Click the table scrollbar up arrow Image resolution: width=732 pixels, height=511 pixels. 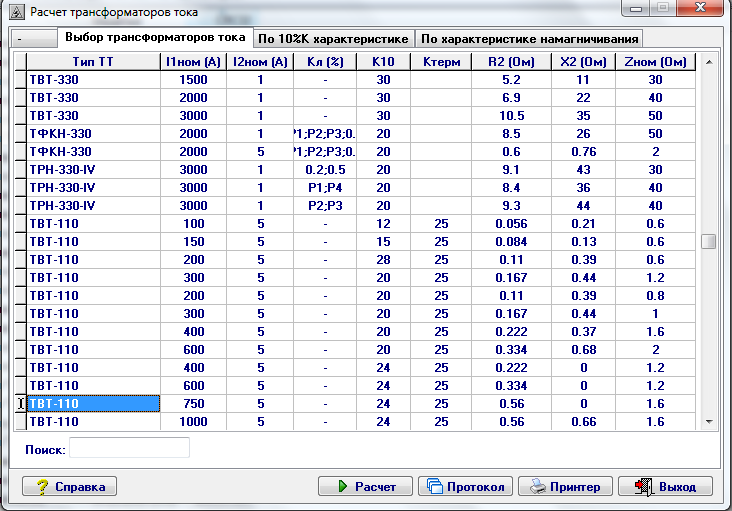709,62
